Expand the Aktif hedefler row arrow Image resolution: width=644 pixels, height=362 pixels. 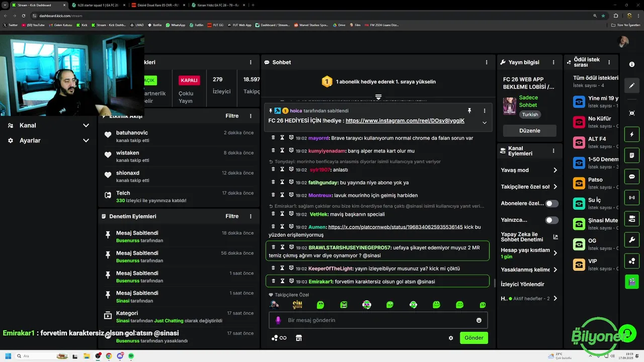coord(555,298)
